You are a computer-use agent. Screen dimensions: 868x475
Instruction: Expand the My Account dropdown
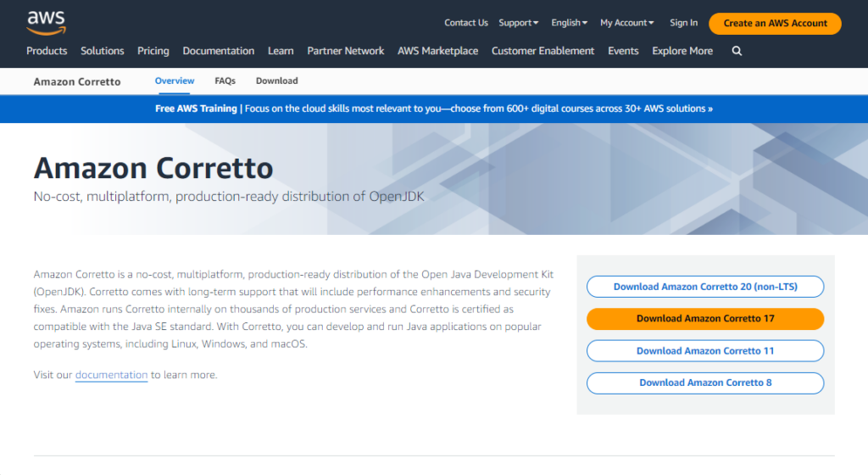point(627,23)
